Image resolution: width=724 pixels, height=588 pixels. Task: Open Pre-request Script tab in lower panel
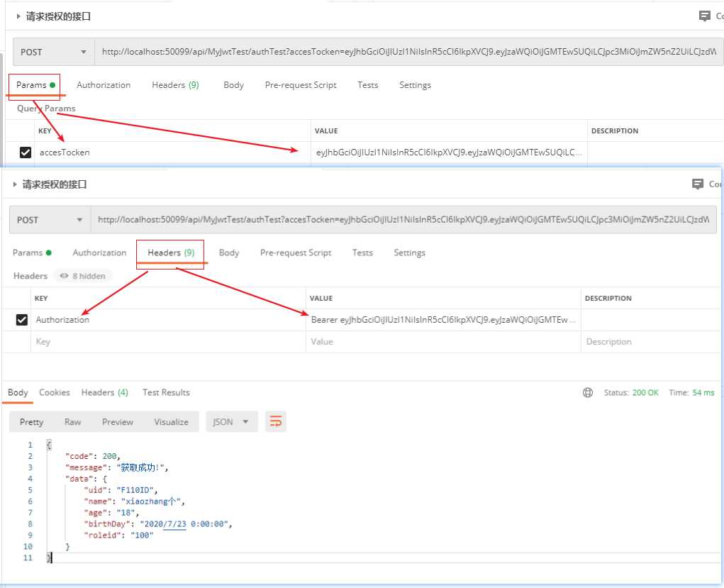[296, 253]
